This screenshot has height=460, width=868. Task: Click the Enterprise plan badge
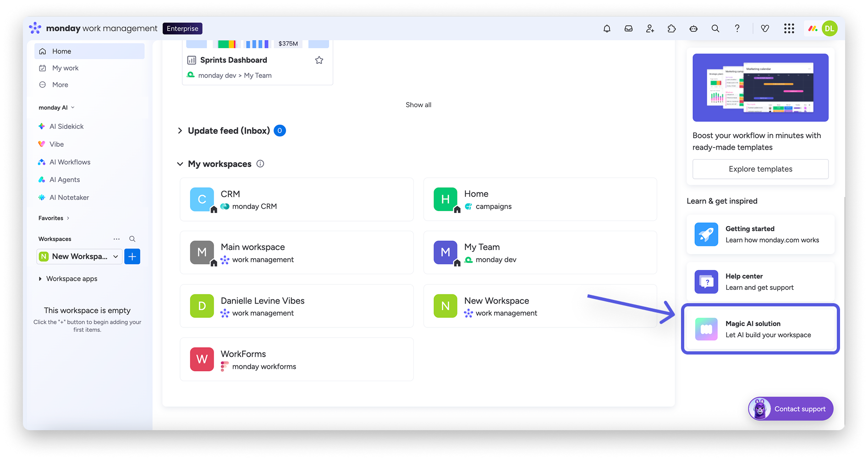pos(182,28)
